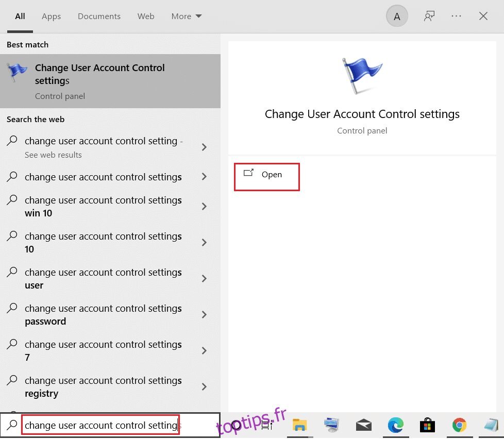Click inside the search text box

click(100, 425)
